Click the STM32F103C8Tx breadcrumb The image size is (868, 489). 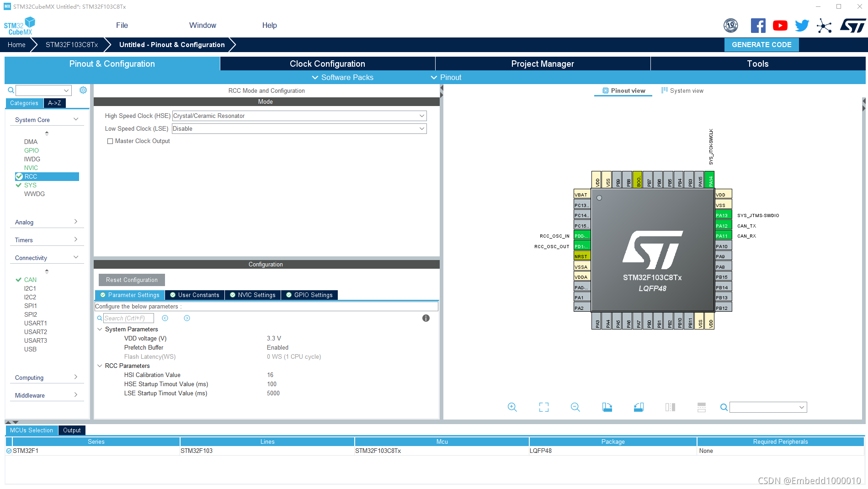tap(72, 44)
